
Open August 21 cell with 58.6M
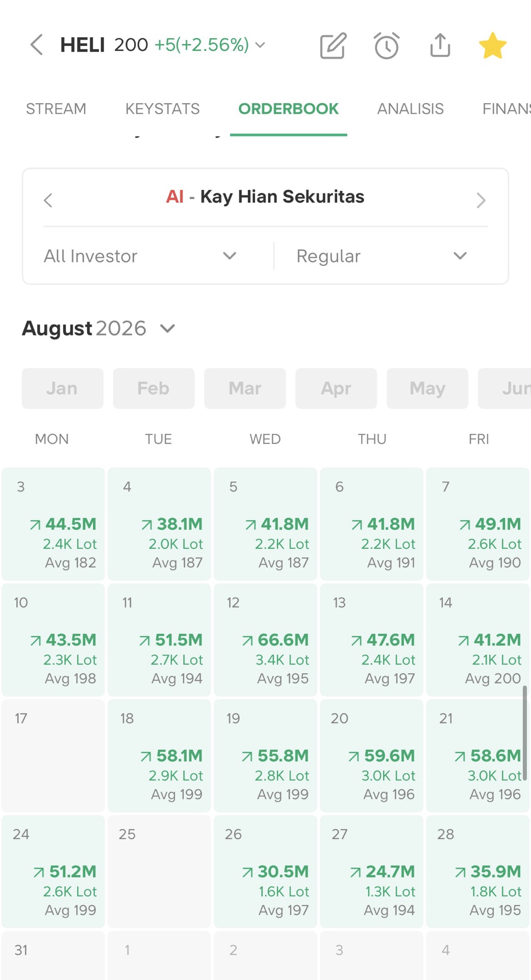477,755
